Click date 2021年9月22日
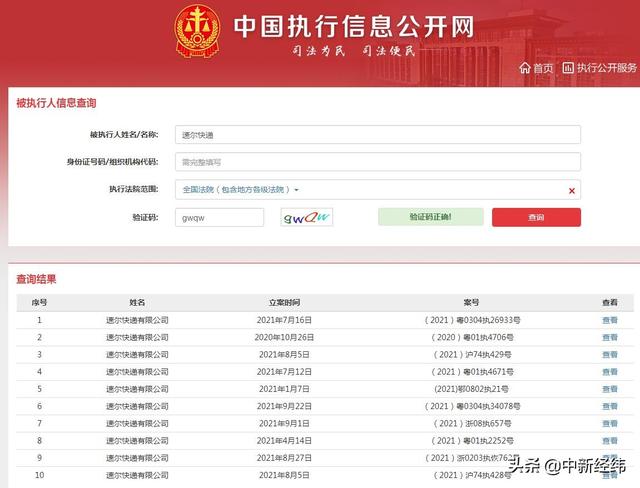Image resolution: width=640 pixels, height=488 pixels. coord(284,406)
